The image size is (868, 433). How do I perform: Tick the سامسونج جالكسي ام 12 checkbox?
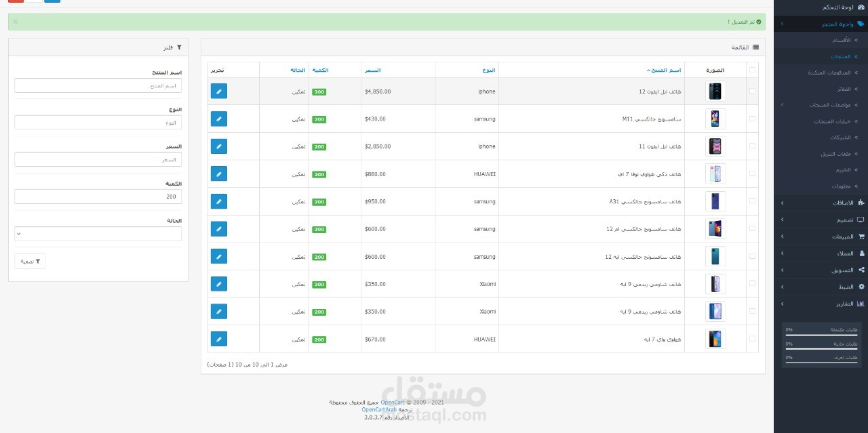coord(752,229)
